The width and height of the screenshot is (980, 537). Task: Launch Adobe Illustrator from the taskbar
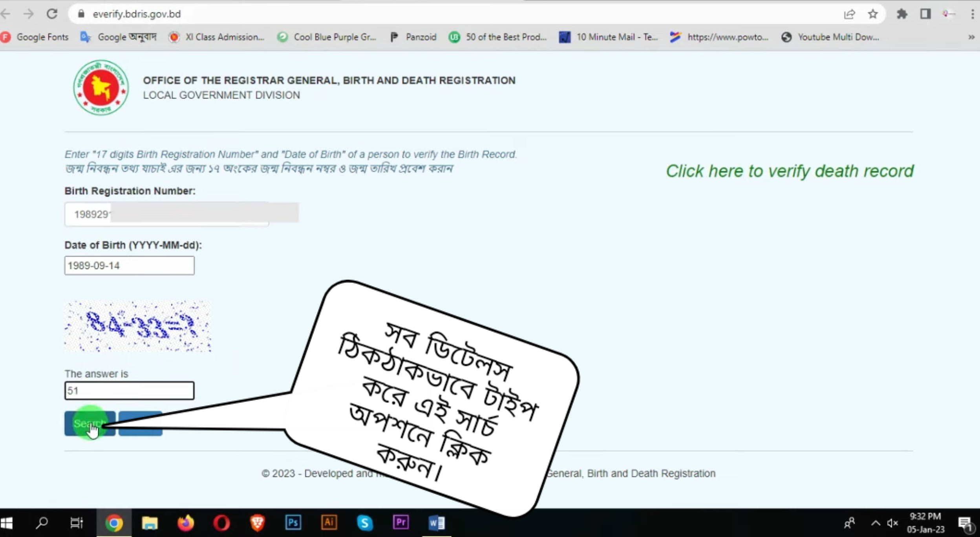point(328,522)
